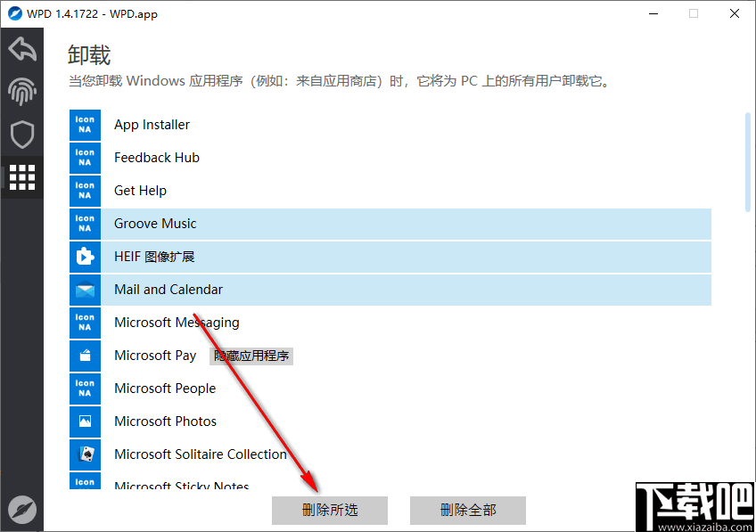Select Microsoft Photos in the list

point(390,422)
